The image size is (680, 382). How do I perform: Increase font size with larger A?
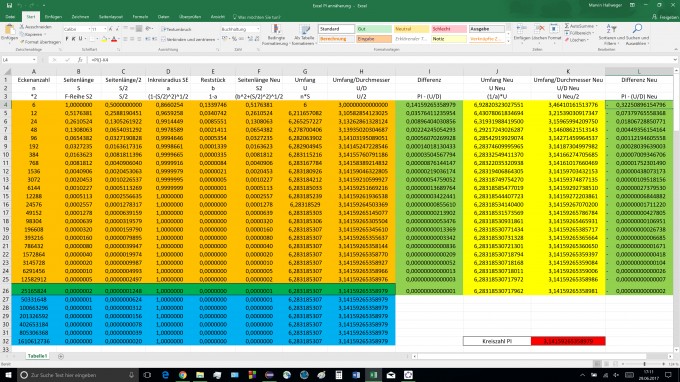(x=111, y=29)
